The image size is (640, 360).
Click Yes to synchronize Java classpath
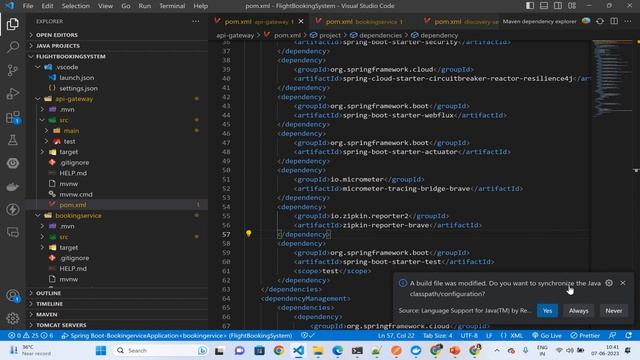tap(547, 311)
